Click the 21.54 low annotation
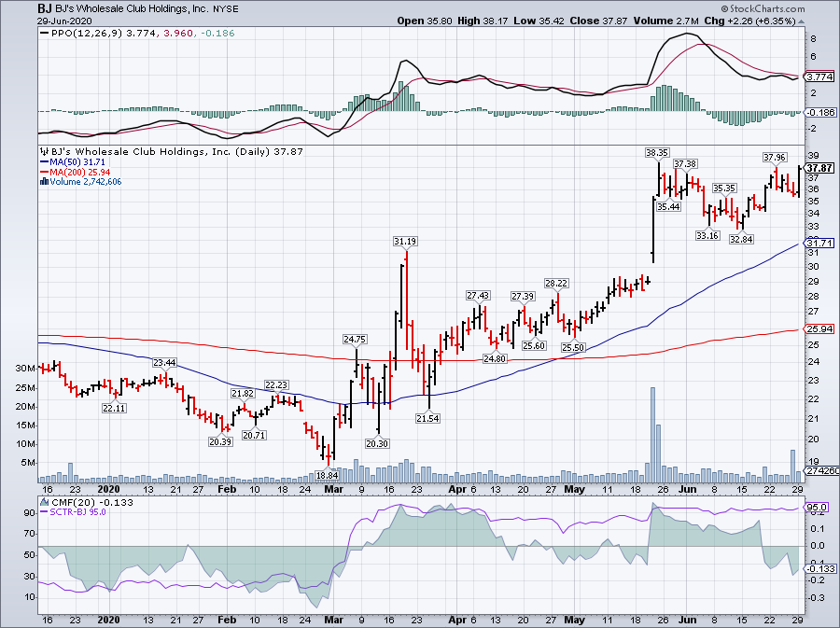Viewport: 840px width, 628px height. click(x=427, y=418)
